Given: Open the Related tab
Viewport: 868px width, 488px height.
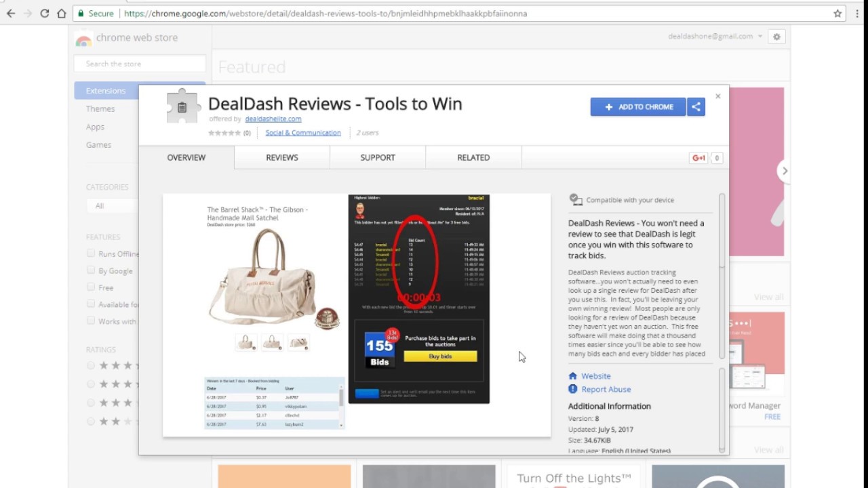Looking at the screenshot, I should point(473,158).
